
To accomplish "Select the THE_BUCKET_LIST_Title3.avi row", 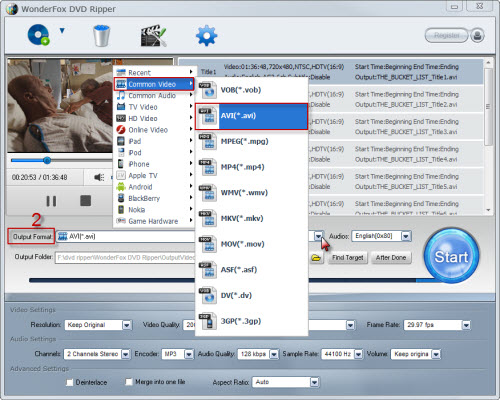I will point(395,126).
